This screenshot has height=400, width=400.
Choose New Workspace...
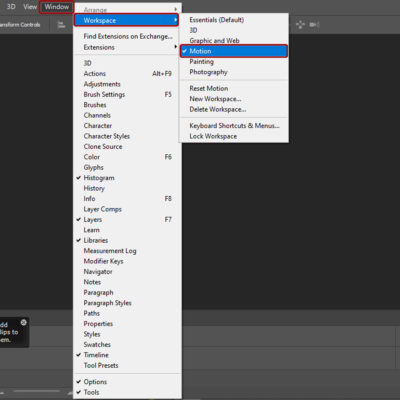tap(234, 99)
